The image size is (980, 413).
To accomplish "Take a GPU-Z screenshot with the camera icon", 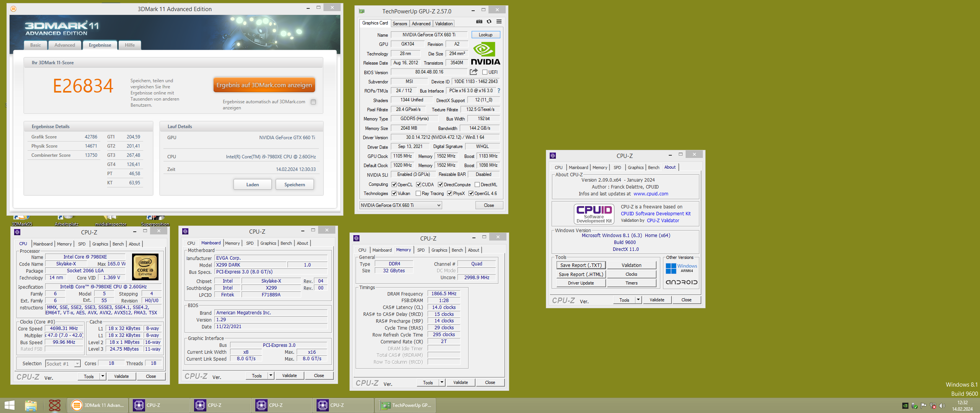I will 479,21.
